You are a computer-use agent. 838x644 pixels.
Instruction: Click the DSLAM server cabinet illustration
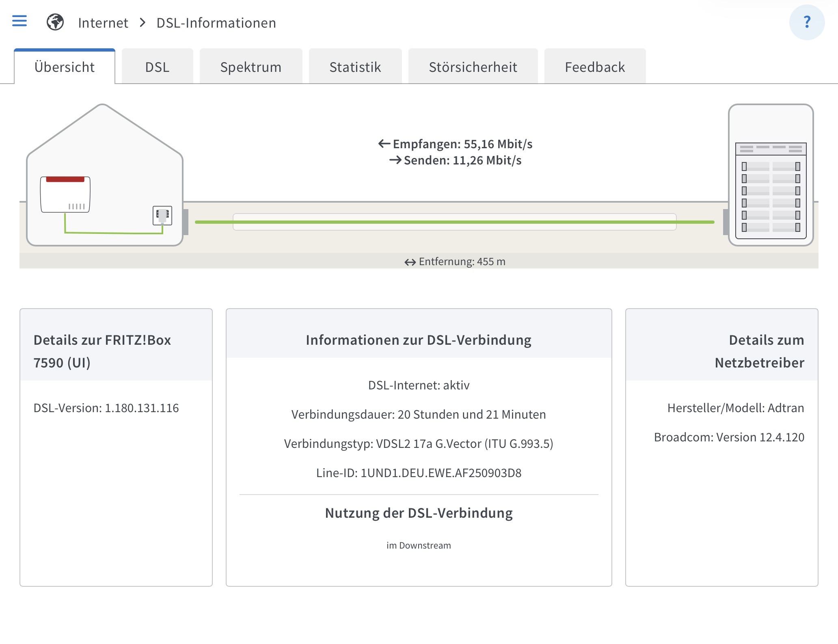coord(770,175)
